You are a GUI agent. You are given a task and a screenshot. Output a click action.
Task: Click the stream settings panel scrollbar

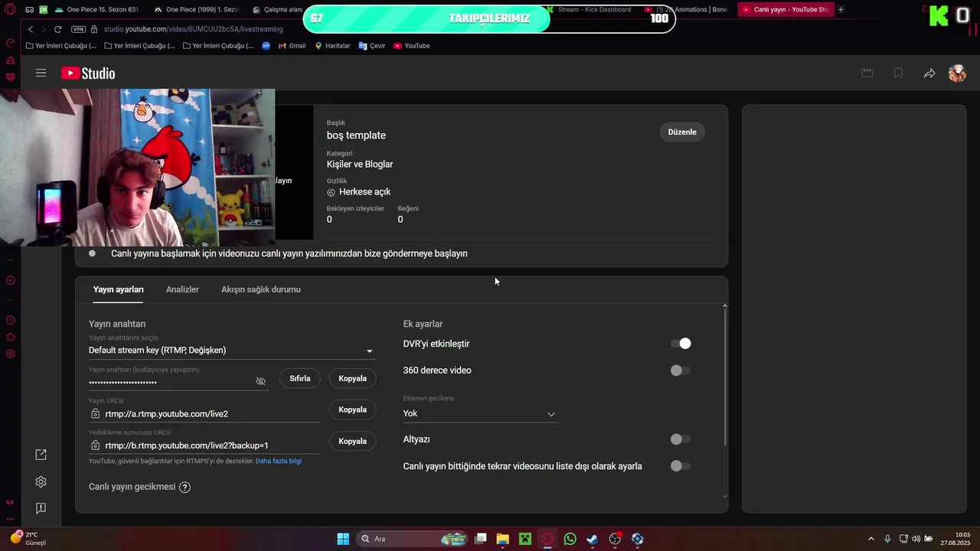click(725, 377)
